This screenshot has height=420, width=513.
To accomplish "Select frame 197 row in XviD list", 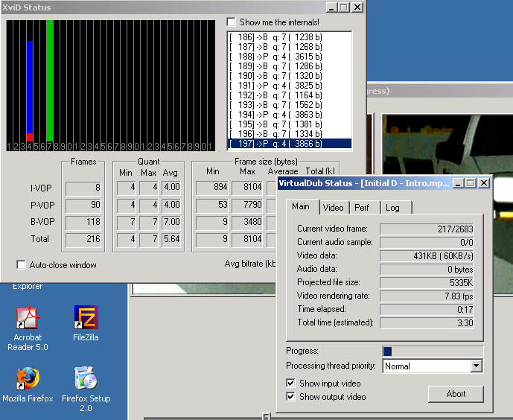I will [289, 144].
